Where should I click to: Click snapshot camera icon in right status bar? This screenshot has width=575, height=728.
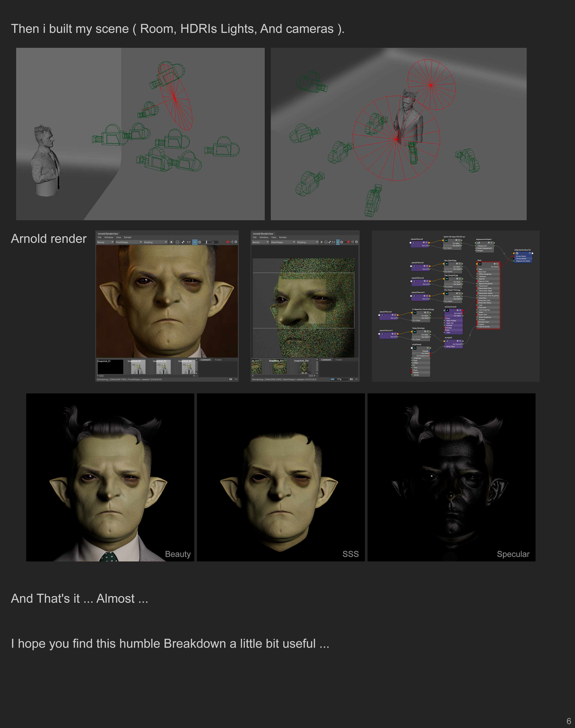coord(351,379)
